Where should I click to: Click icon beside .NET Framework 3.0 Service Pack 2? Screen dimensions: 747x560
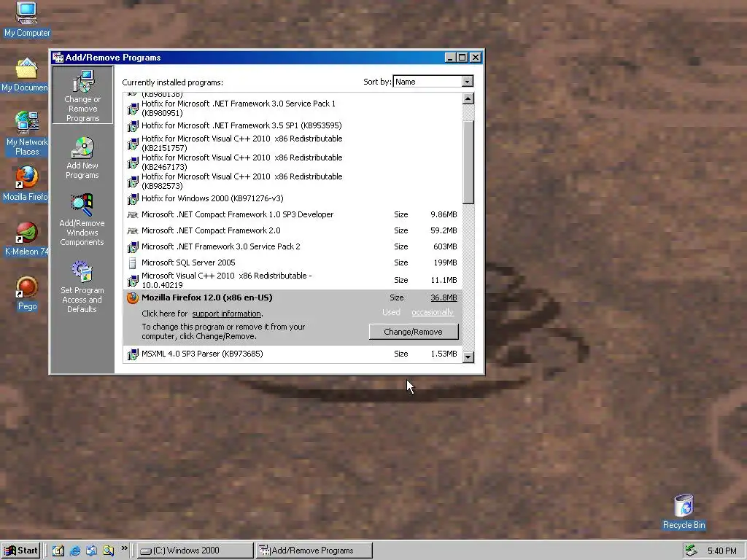[x=133, y=247]
